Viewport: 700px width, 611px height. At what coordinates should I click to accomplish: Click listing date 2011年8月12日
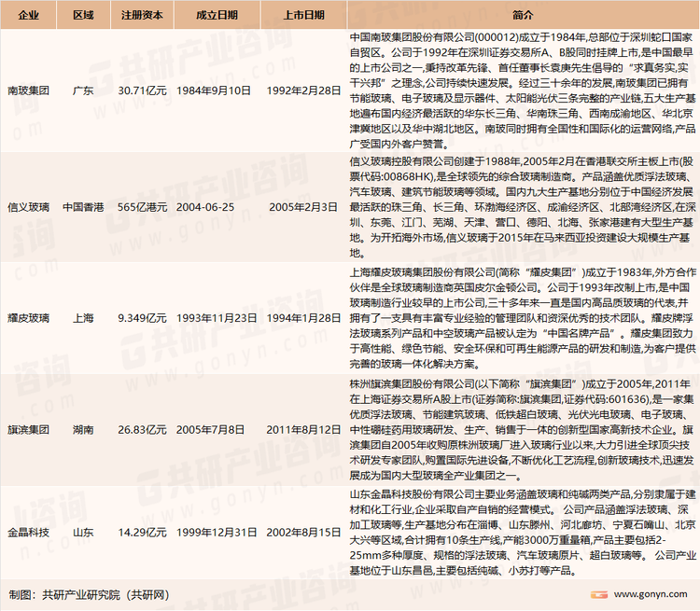[x=303, y=430]
